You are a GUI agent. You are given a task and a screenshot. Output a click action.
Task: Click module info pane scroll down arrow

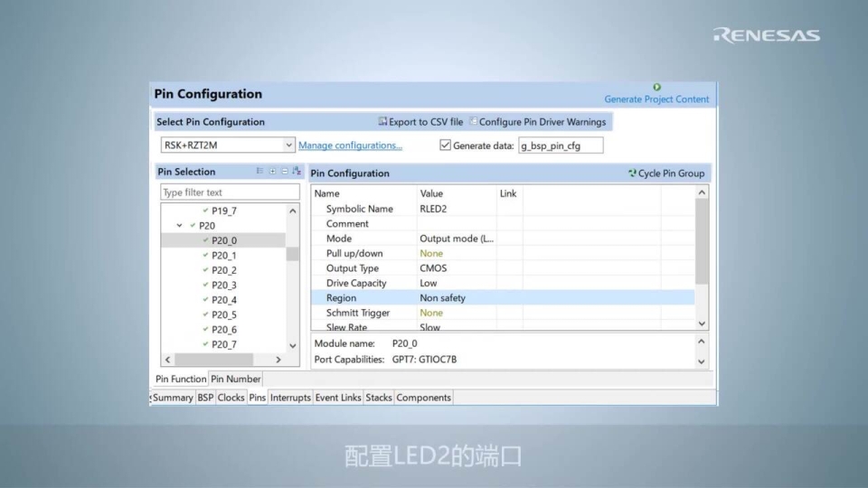click(702, 361)
